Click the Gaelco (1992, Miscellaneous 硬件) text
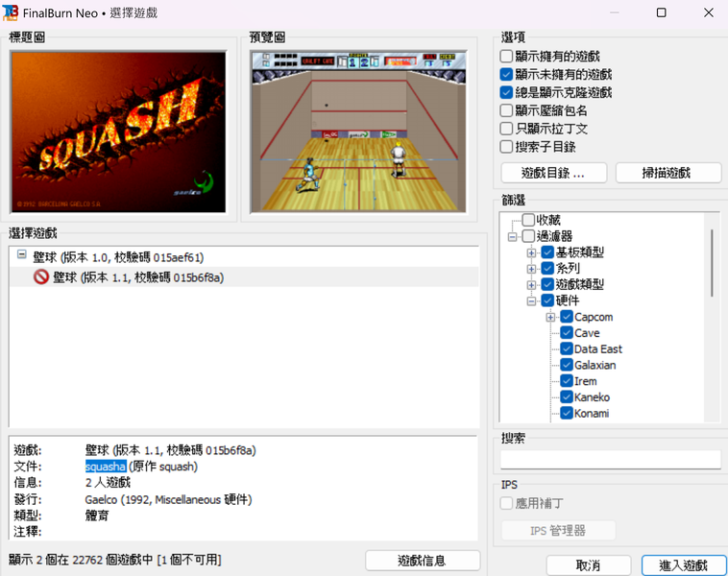This screenshot has width=728, height=576. pyautogui.click(x=168, y=500)
